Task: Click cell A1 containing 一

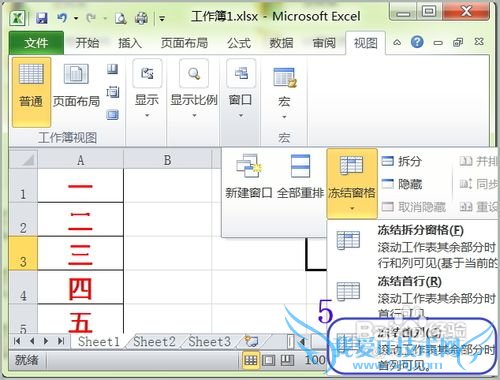Action: (80, 186)
